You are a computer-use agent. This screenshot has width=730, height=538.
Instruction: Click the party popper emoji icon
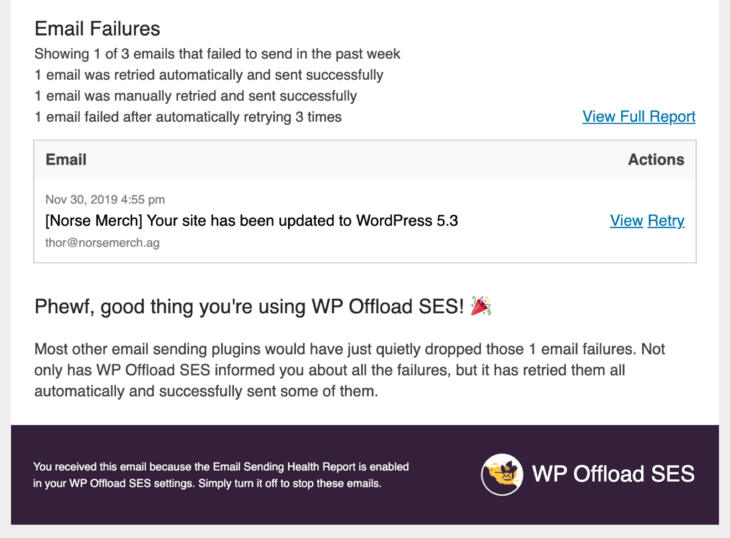(481, 306)
